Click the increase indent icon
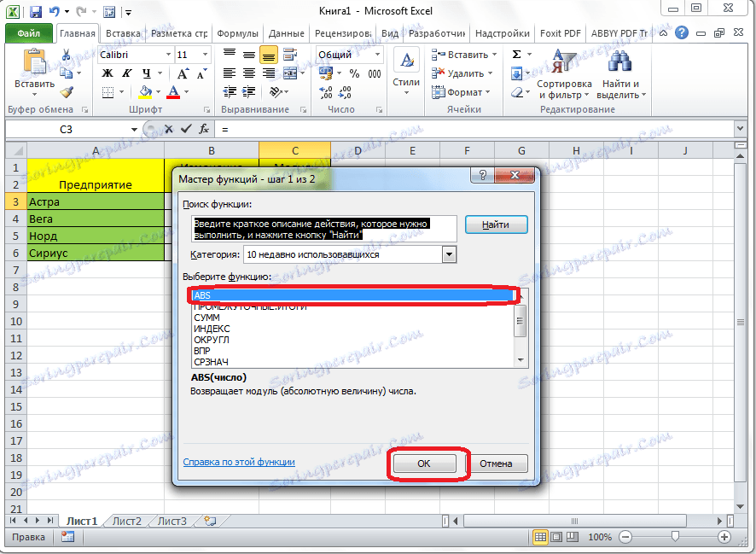The image size is (756, 554). pos(249,91)
